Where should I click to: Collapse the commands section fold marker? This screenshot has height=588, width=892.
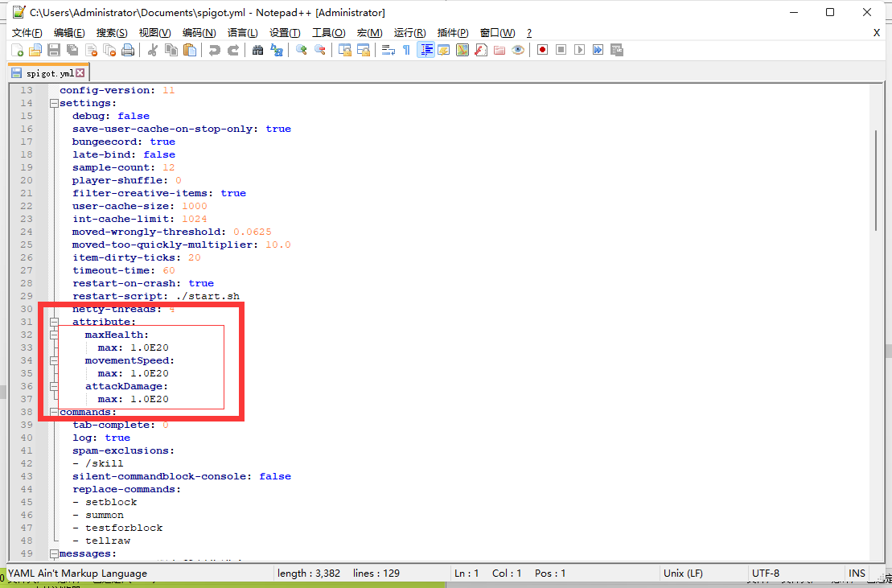[54, 412]
